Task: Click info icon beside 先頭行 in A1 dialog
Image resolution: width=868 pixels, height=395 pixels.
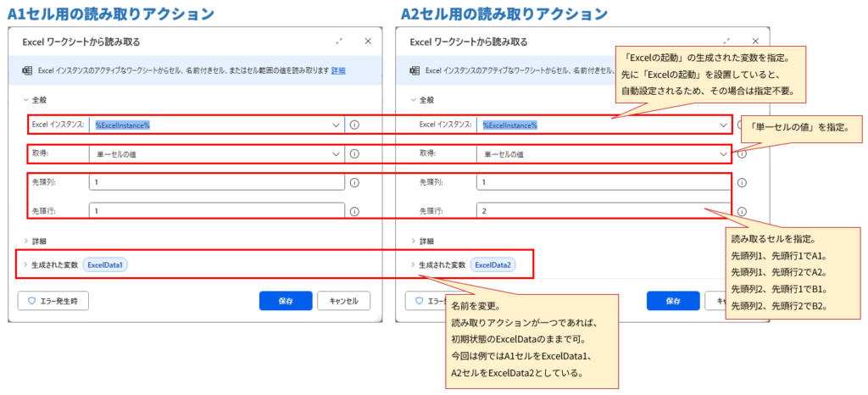Action: click(355, 211)
